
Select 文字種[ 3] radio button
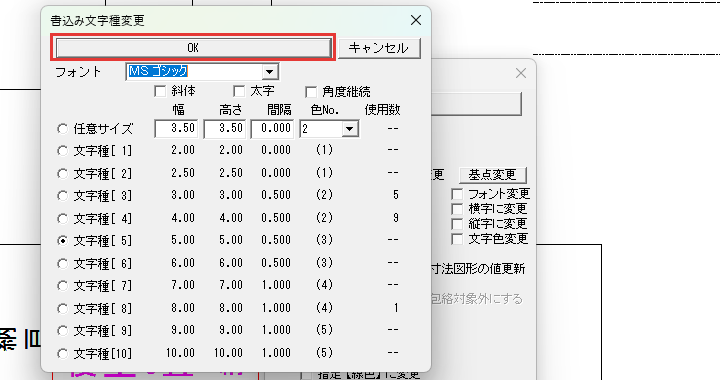(62, 196)
